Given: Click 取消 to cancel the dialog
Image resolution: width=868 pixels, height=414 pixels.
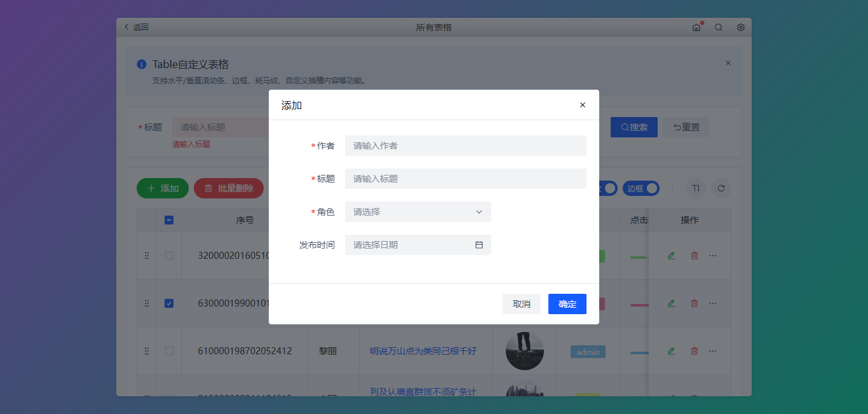Looking at the screenshot, I should (522, 304).
